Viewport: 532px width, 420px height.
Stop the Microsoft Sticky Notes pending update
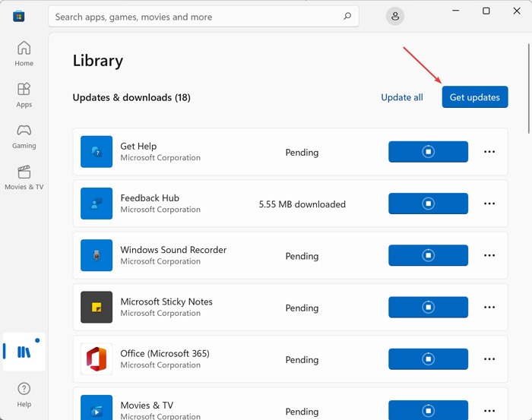coord(428,307)
